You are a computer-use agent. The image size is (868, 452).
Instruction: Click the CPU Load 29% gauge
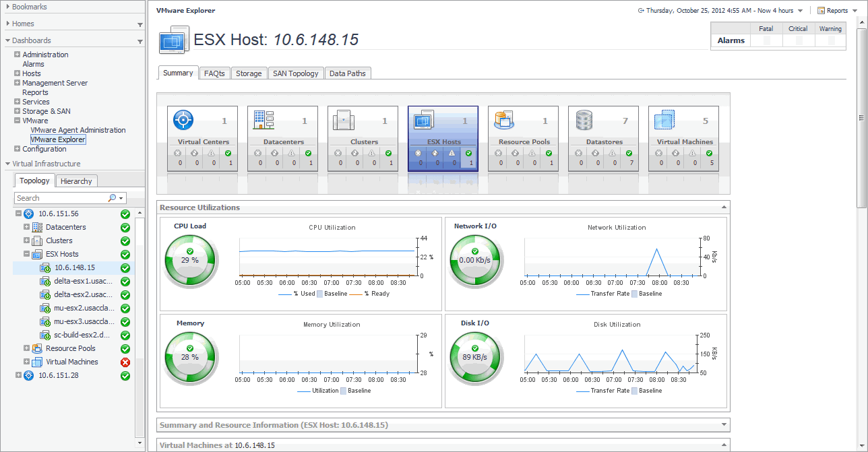pyautogui.click(x=190, y=259)
